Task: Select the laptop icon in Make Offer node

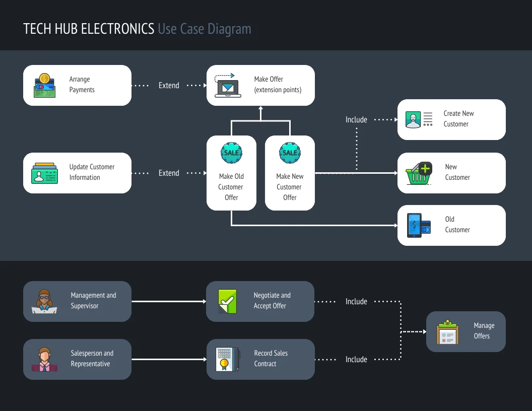Action: (x=227, y=85)
